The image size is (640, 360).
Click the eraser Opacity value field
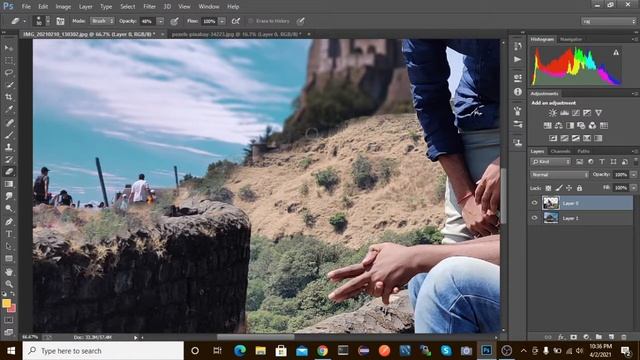(x=148, y=21)
